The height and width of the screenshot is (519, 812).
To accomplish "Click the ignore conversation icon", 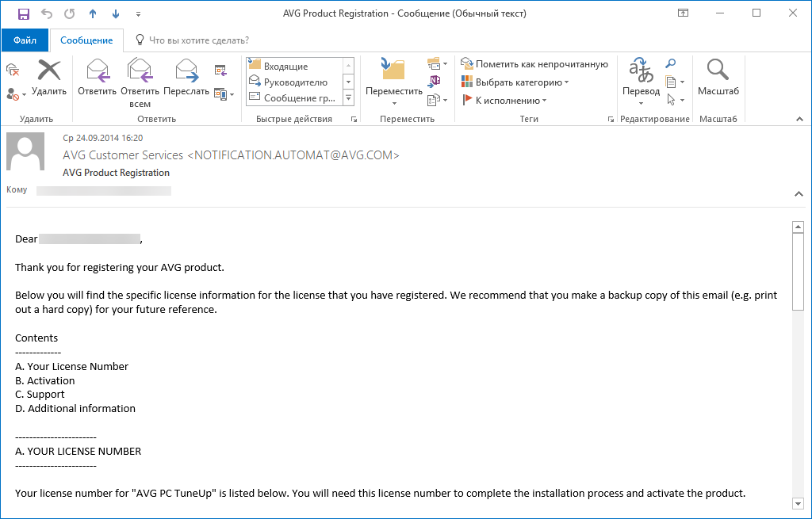I will click(12, 70).
